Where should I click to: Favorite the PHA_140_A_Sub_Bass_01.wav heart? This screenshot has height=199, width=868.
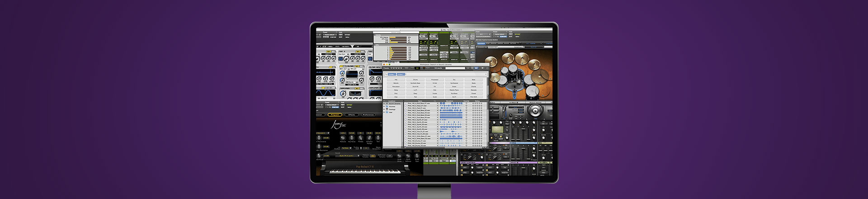click(466, 103)
